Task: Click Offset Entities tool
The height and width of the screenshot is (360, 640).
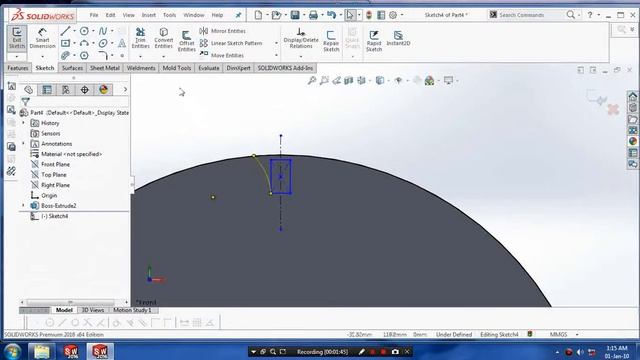Action: pos(187,41)
